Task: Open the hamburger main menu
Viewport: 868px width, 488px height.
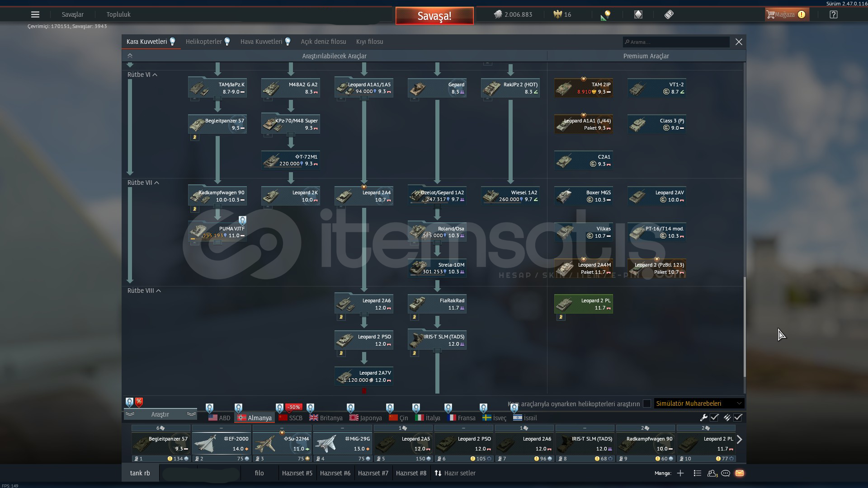Action: tap(35, 14)
